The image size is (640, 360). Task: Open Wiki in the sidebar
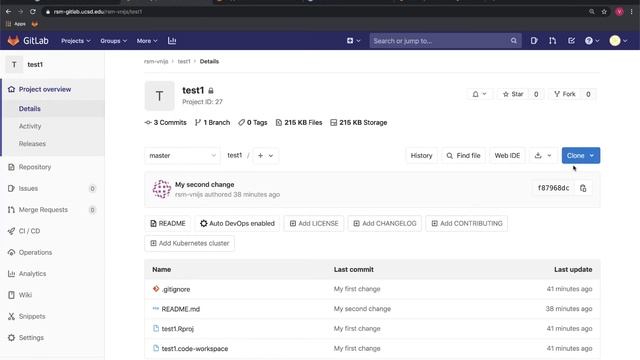25,295
